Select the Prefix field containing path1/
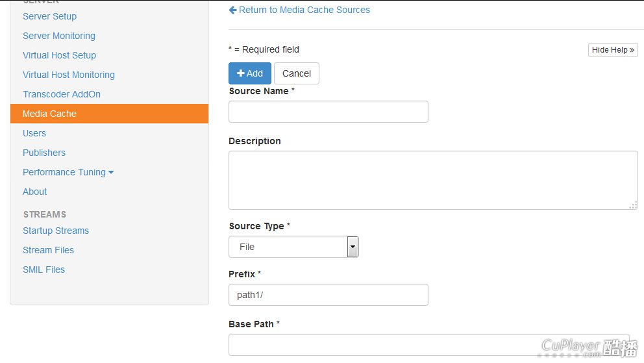 point(328,295)
